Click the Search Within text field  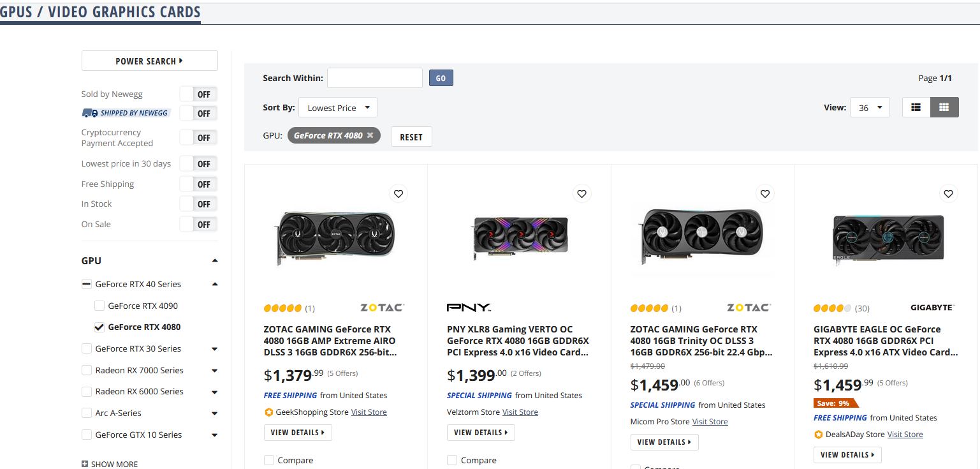point(374,78)
